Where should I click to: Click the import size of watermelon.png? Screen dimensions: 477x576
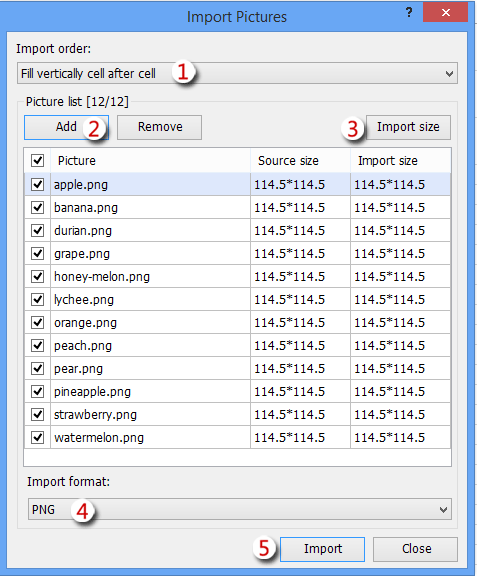(x=390, y=438)
